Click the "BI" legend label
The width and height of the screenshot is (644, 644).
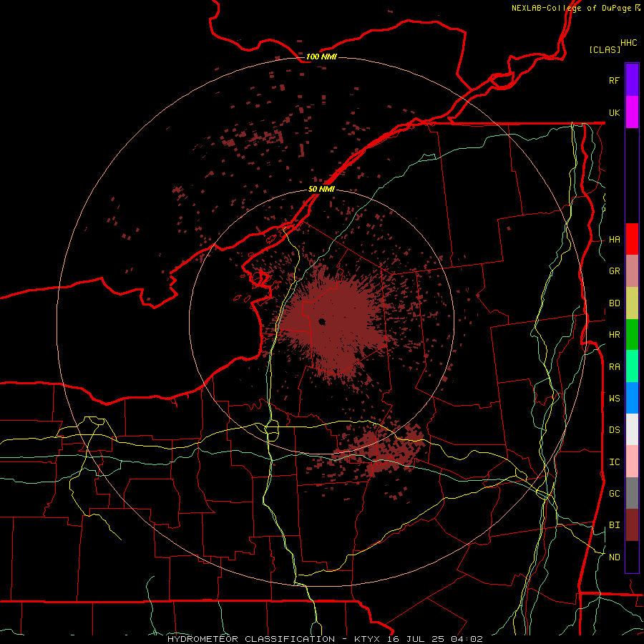[x=614, y=525]
